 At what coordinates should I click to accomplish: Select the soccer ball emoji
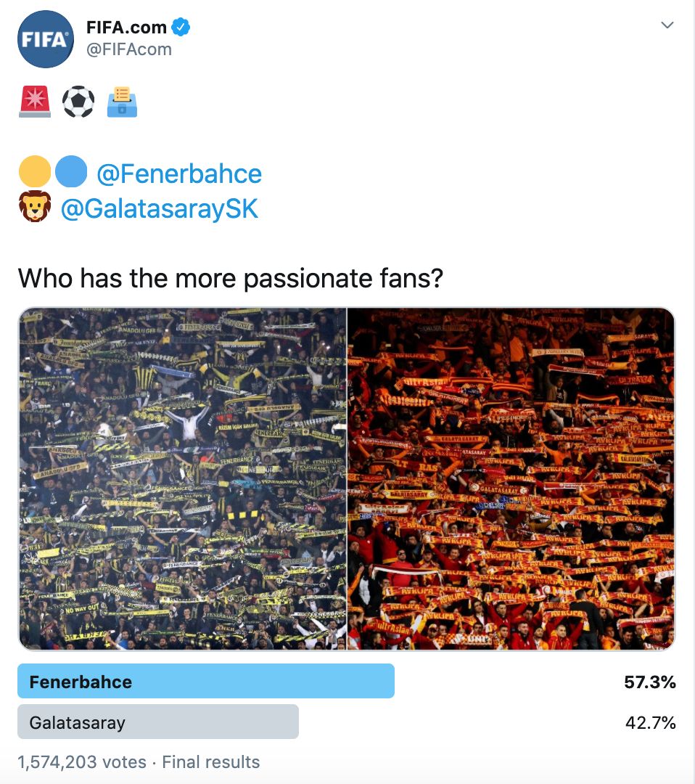click(78, 102)
